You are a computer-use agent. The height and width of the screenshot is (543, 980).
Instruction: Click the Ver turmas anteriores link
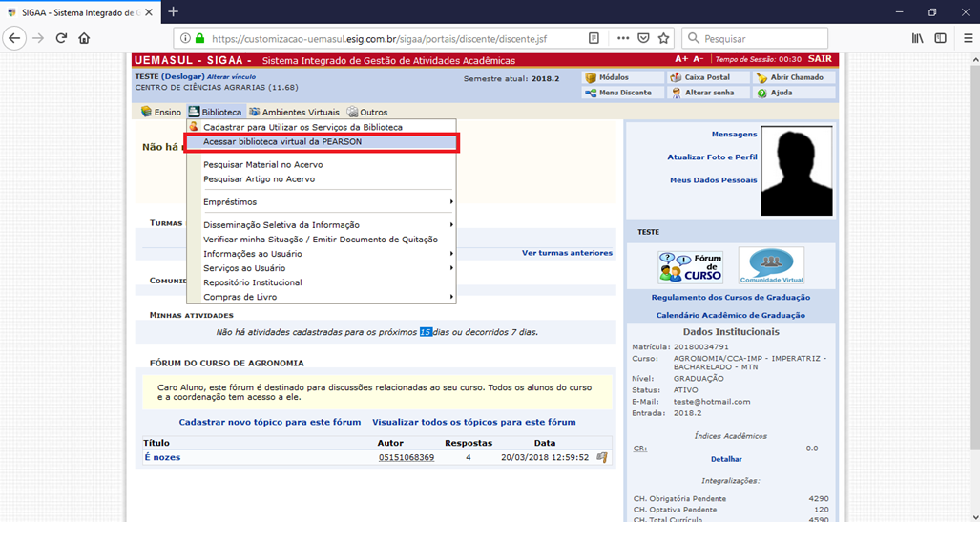click(x=567, y=253)
